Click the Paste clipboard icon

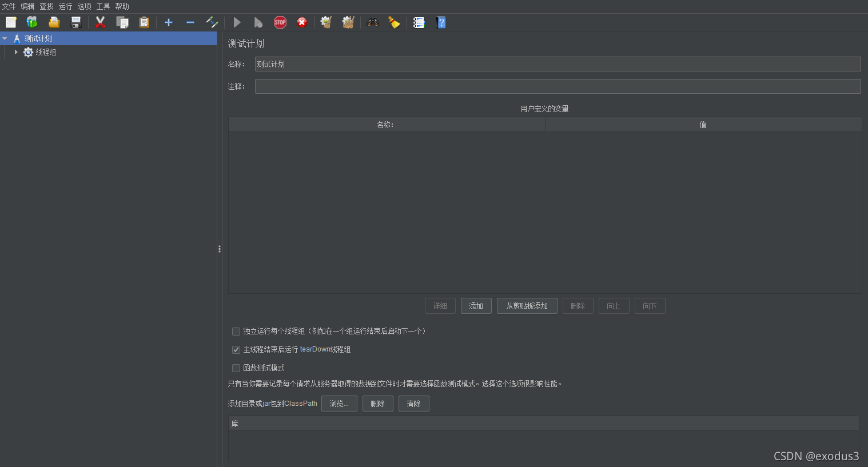(x=144, y=22)
